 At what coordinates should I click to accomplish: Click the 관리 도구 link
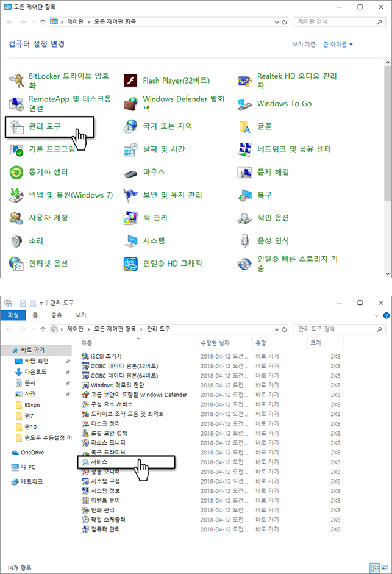click(x=45, y=126)
